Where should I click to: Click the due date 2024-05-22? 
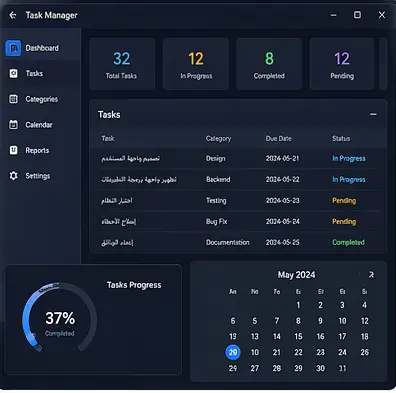(x=282, y=179)
